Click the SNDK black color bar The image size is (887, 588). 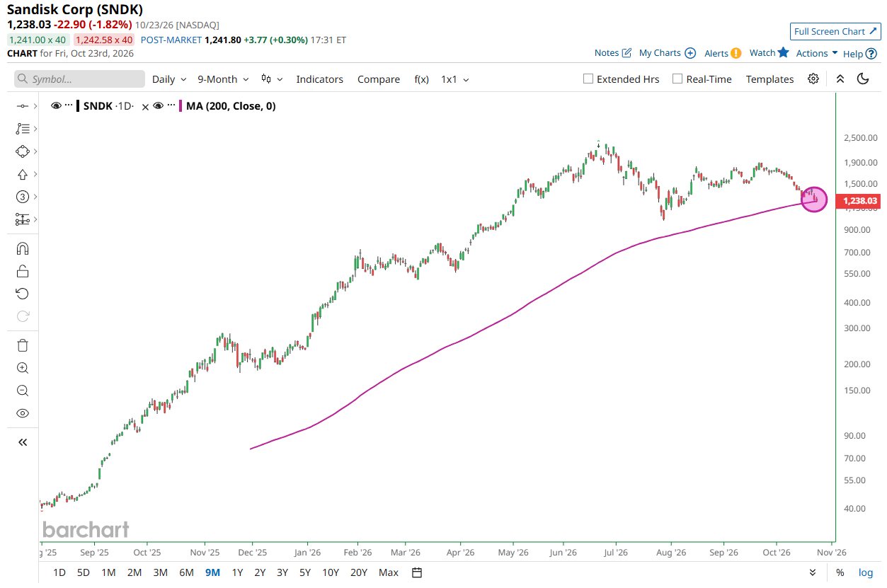[x=78, y=106]
